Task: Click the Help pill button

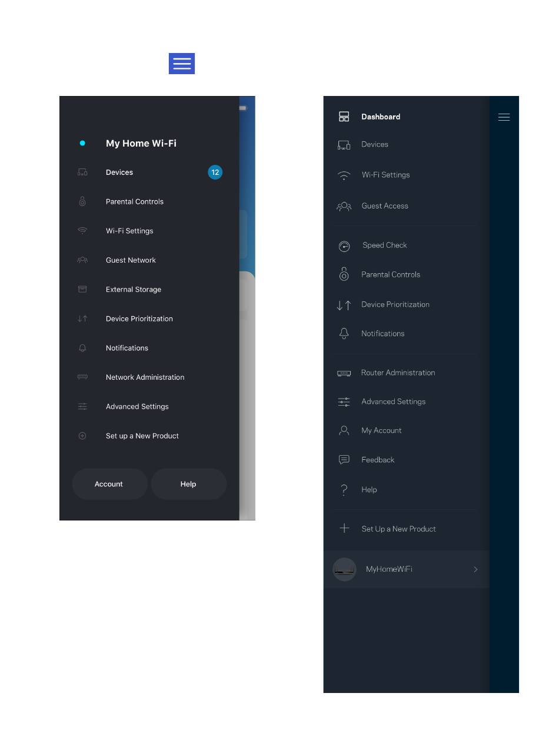Action: coord(188,484)
